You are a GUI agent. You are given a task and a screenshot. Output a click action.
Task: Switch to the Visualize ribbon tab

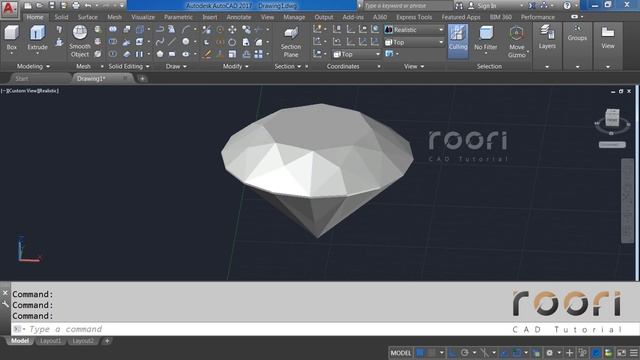143,17
